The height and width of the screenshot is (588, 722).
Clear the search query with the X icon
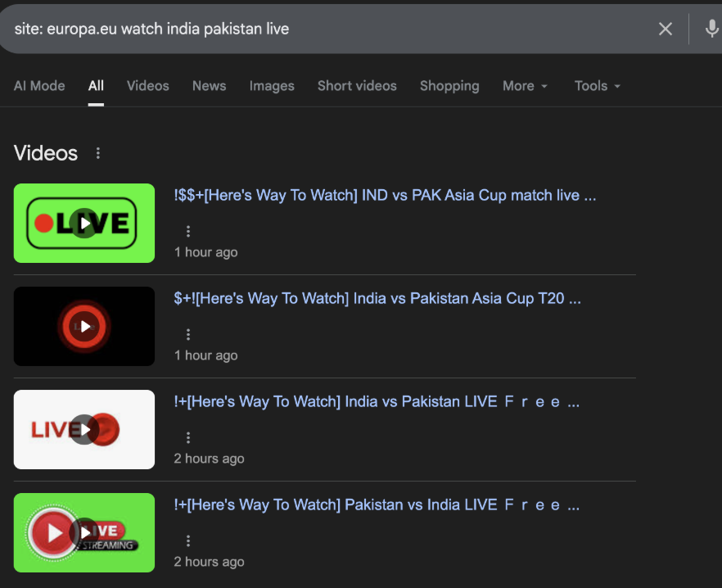665,29
